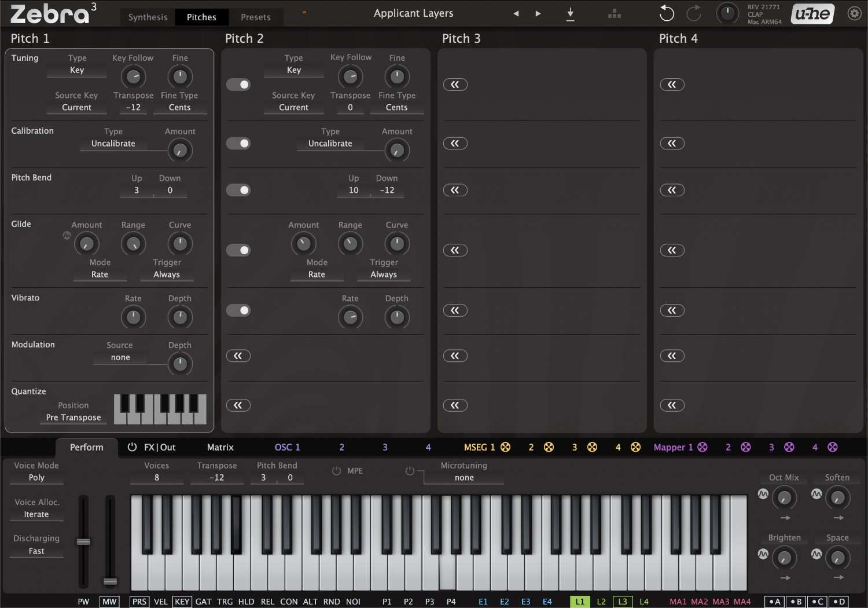This screenshot has height=608, width=868.
Task: Disable the Pitch 2 Vibrato section toggle
Action: pyautogui.click(x=238, y=310)
